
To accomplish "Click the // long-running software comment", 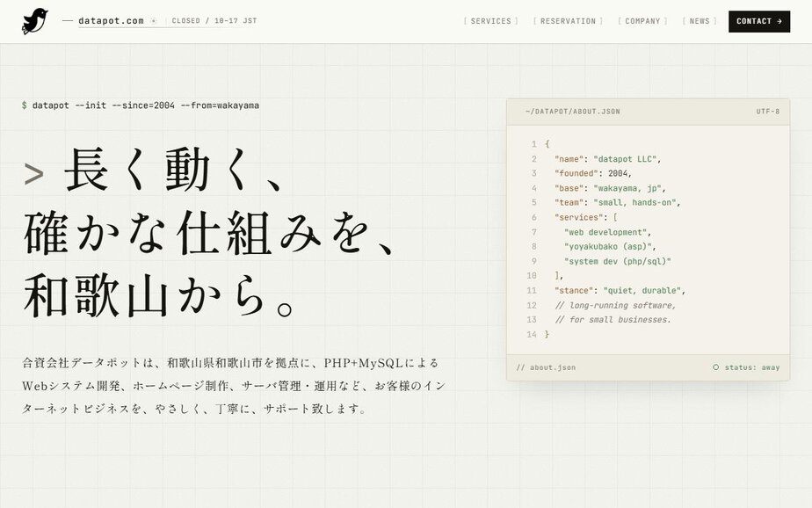I will [615, 306].
